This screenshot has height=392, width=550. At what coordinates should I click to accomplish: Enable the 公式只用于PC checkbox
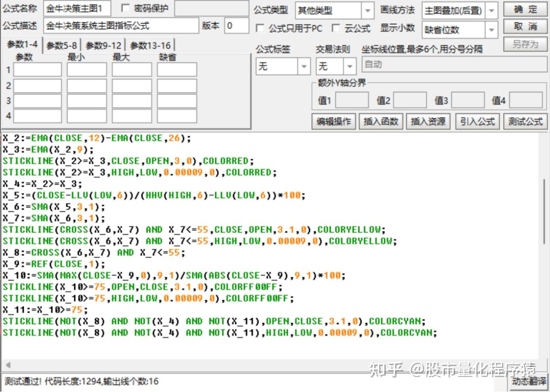[x=261, y=28]
